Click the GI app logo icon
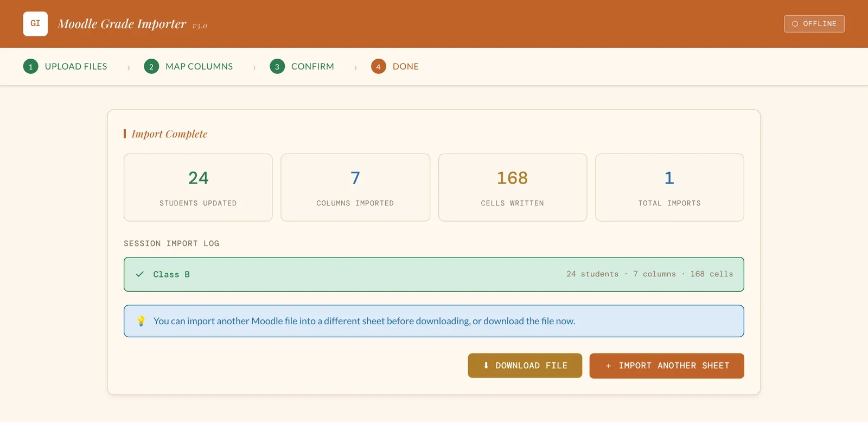Screen dimensions: 868x422 click(x=35, y=24)
